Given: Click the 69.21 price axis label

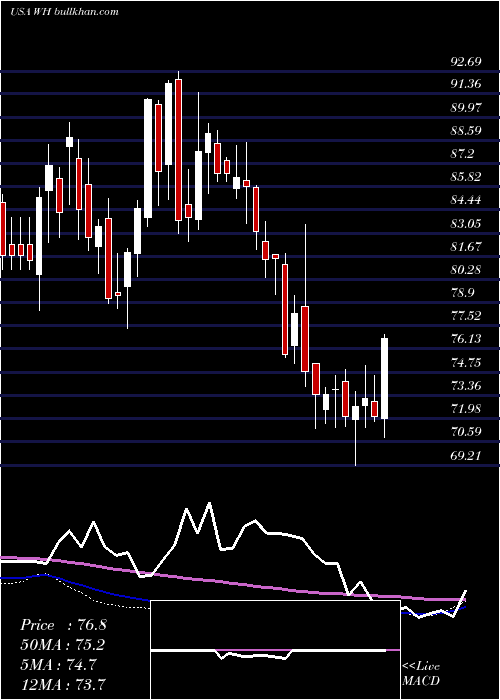Looking at the screenshot, I should click(466, 456).
